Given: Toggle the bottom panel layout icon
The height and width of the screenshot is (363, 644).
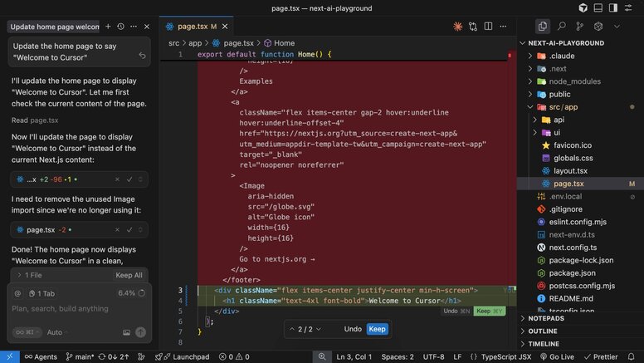Looking at the screenshot, I should pyautogui.click(x=598, y=7).
